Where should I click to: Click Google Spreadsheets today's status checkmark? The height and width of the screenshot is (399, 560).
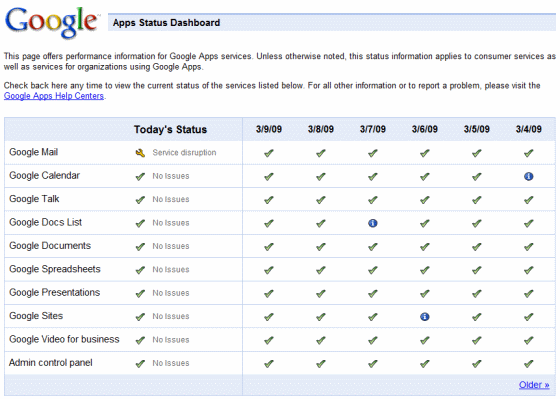[x=140, y=270]
